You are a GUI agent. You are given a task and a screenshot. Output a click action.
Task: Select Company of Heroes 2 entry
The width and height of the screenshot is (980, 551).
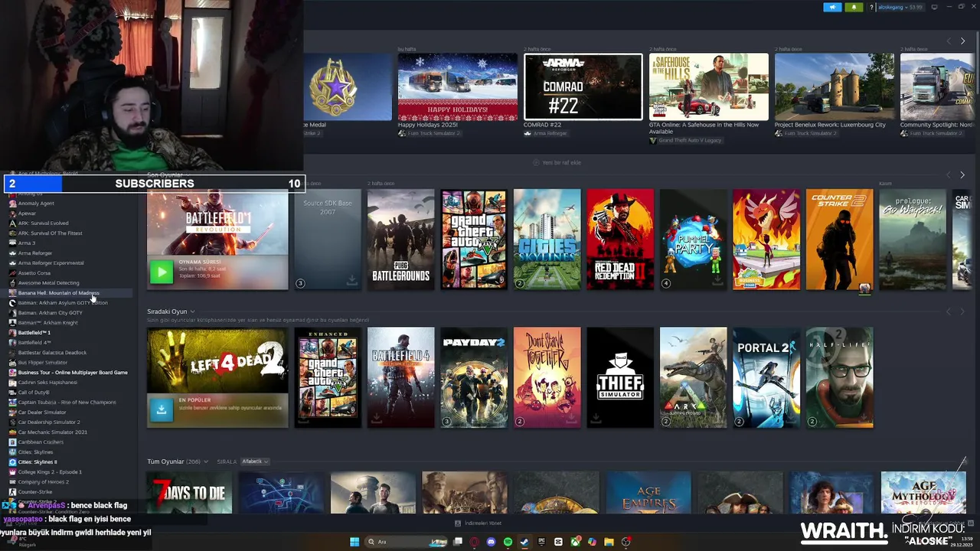click(x=43, y=482)
